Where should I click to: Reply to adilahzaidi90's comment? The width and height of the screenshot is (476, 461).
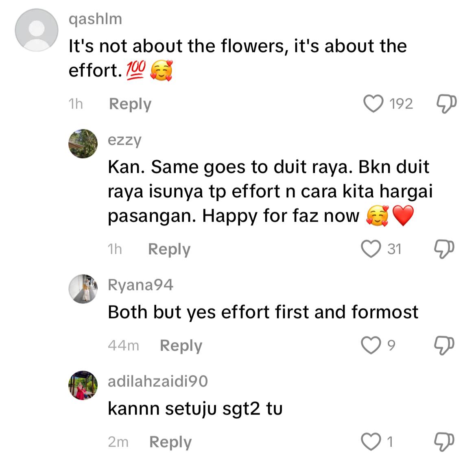pyautogui.click(x=170, y=442)
